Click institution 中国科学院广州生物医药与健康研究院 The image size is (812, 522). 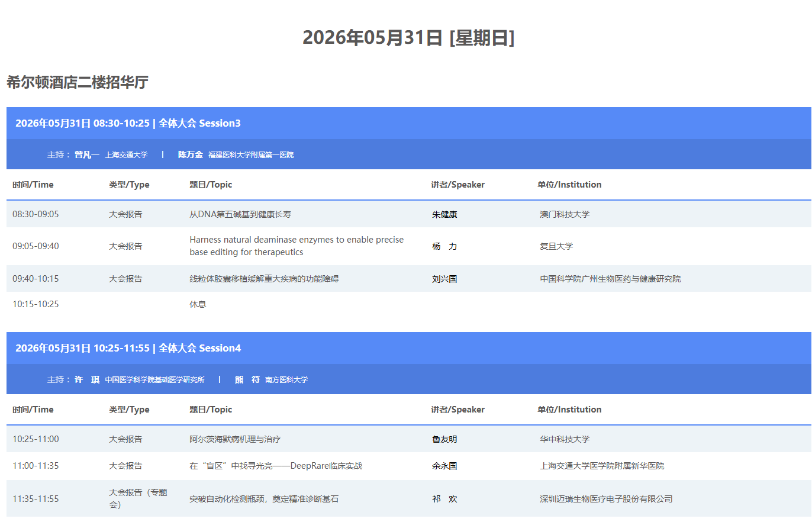tap(610, 279)
